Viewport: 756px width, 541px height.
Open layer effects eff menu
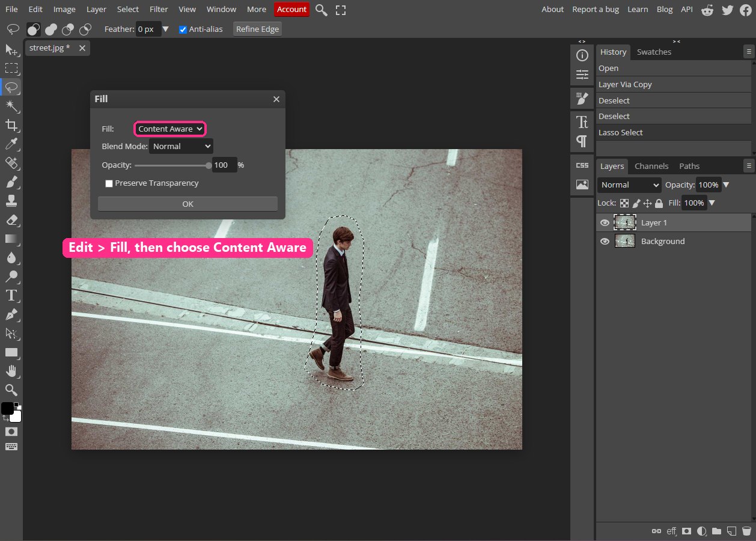pyautogui.click(x=671, y=531)
